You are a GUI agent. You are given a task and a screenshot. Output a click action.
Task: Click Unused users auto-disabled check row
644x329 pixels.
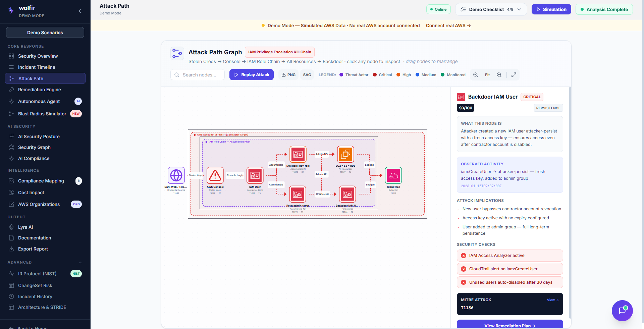point(510,282)
